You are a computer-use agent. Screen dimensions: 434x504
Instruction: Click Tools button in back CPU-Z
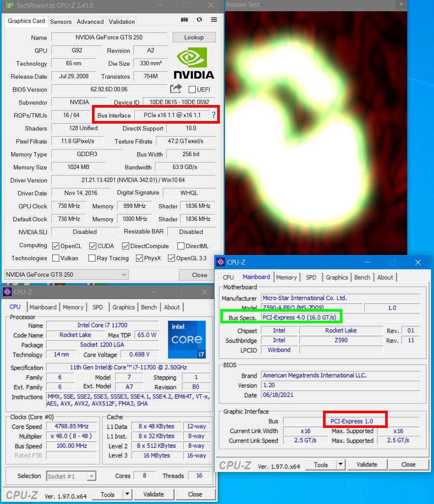tap(108, 494)
